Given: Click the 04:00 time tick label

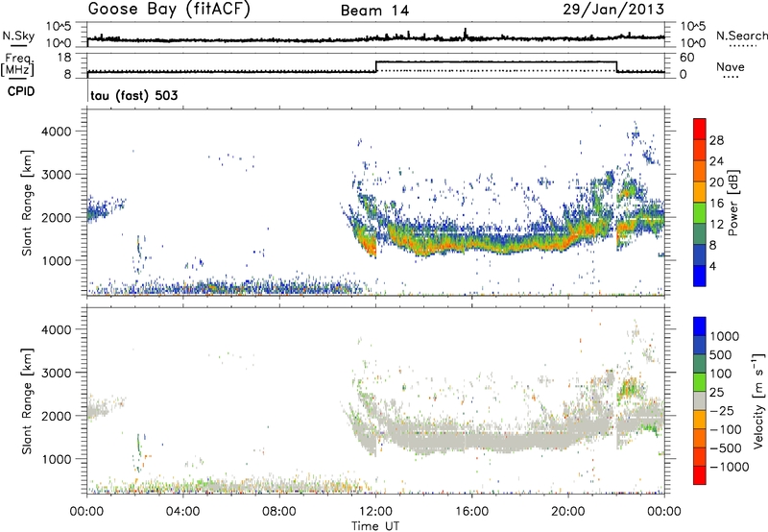Looking at the screenshot, I should 182,512.
